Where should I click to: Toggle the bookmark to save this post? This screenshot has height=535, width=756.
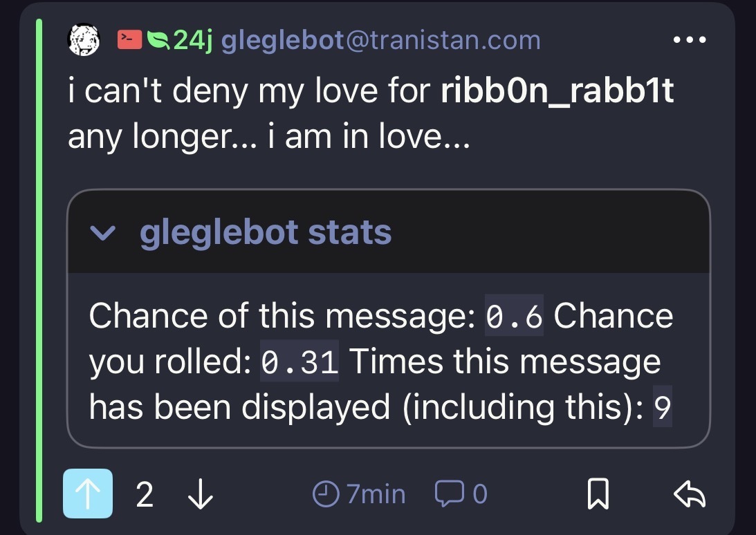pyautogui.click(x=596, y=494)
